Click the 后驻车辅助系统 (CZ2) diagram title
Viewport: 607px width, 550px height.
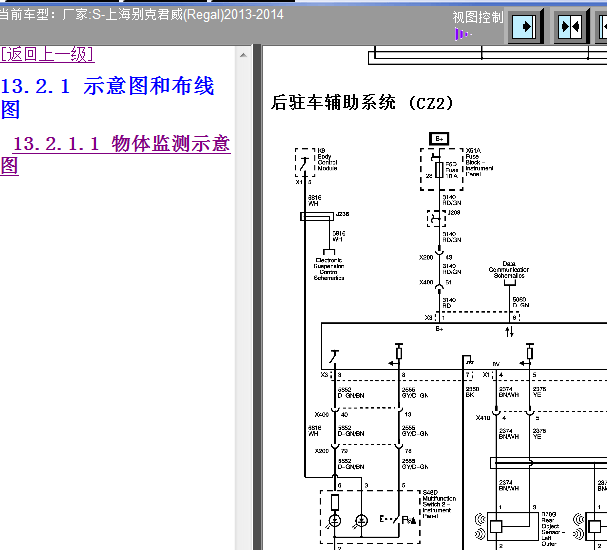(x=362, y=103)
